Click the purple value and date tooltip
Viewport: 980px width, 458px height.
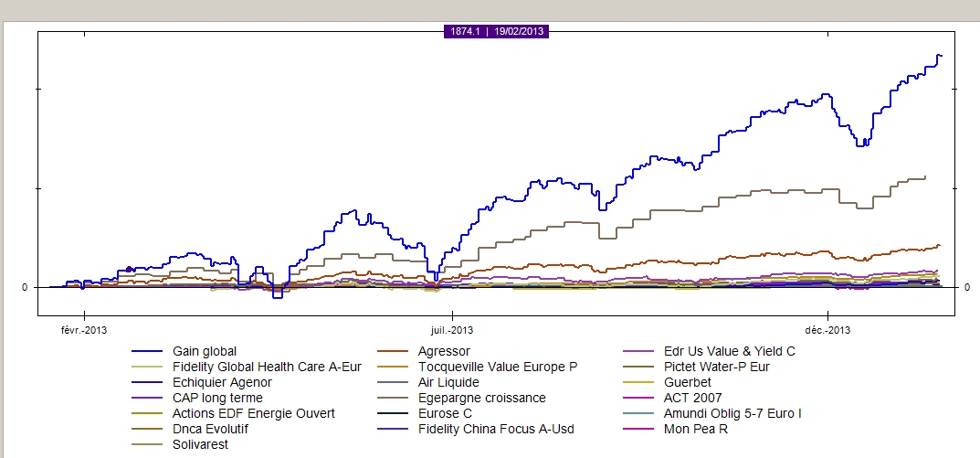pyautogui.click(x=497, y=31)
